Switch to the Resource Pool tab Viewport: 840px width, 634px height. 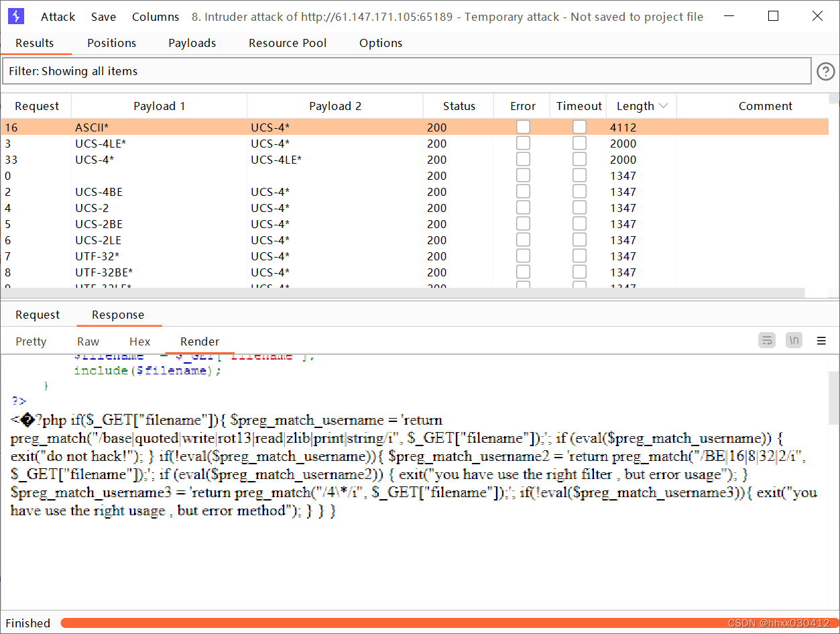pyautogui.click(x=288, y=43)
